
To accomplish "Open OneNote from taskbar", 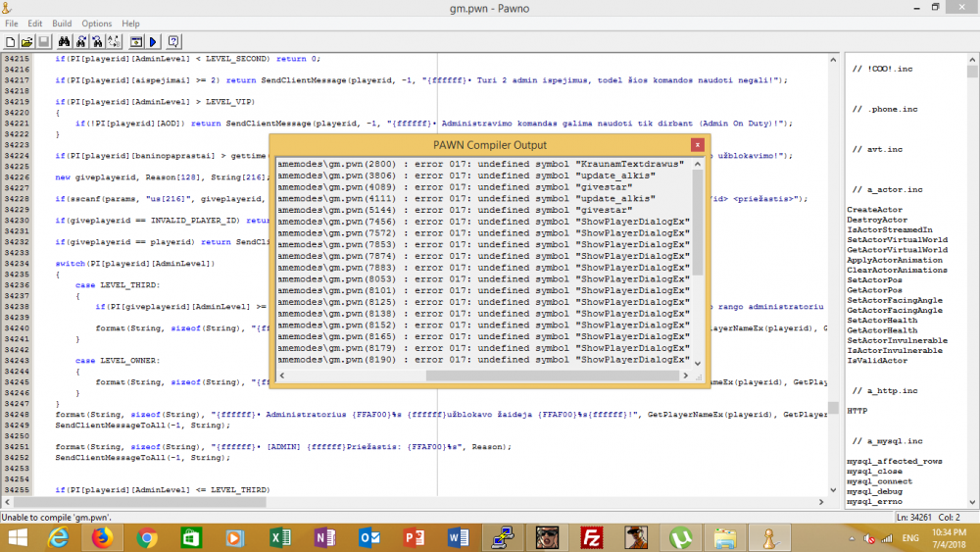I will point(324,538).
